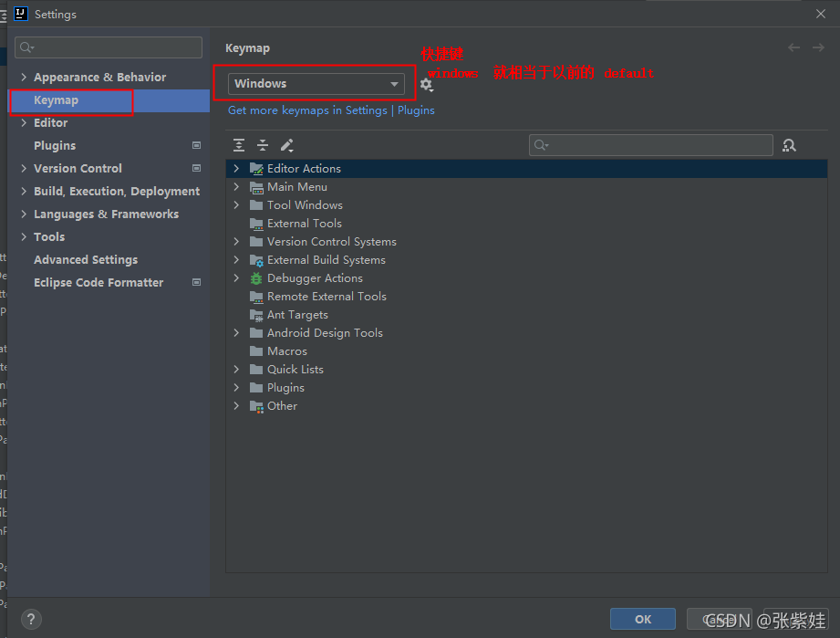The image size is (840, 638).
Task: Open the Tools settings page
Action: click(109, 237)
